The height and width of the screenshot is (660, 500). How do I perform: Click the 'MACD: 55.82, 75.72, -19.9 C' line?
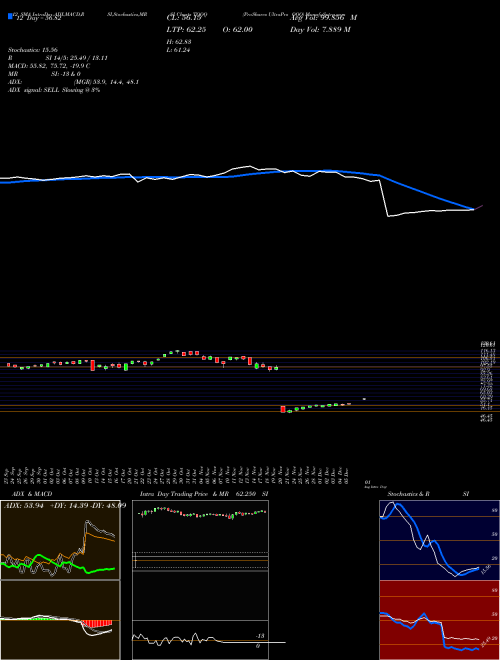pyautogui.click(x=49, y=66)
